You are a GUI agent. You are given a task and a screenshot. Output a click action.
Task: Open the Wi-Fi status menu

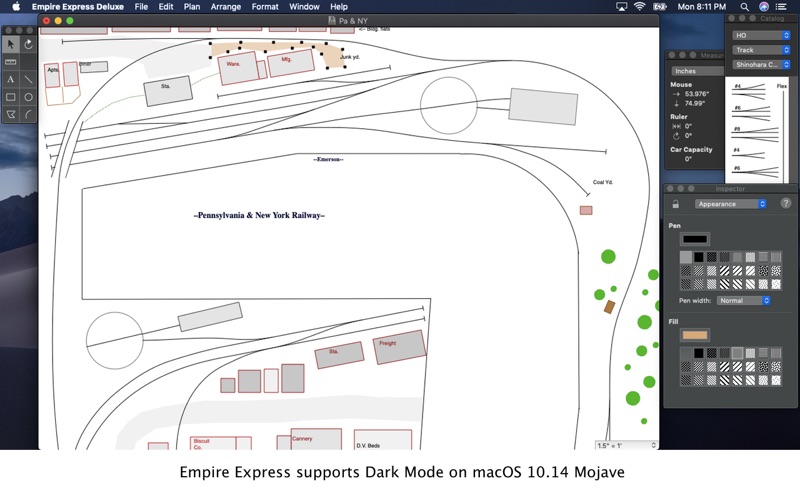pos(639,7)
